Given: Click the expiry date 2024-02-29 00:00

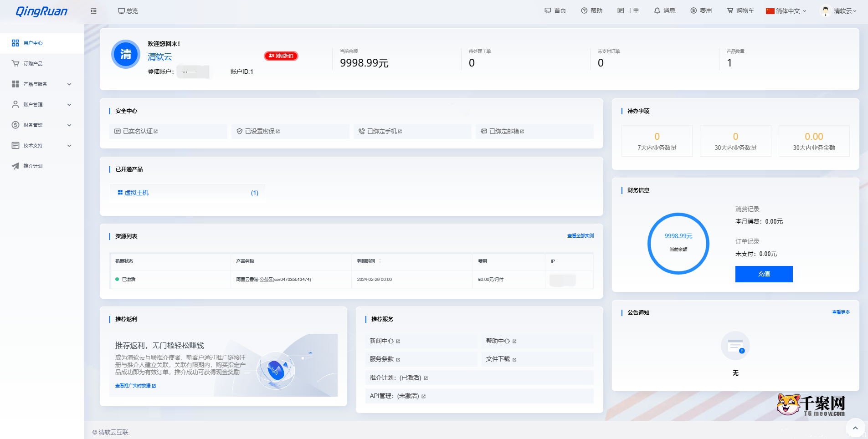Looking at the screenshot, I should click(374, 279).
